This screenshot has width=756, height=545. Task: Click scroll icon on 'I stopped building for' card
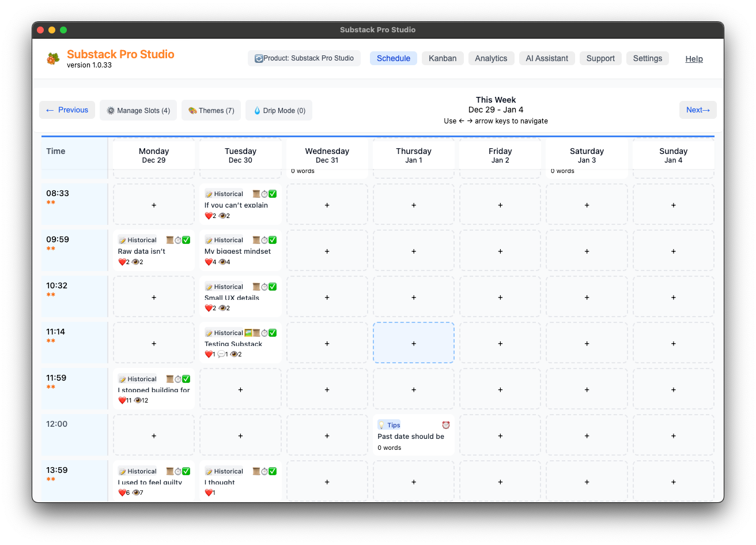coord(170,379)
